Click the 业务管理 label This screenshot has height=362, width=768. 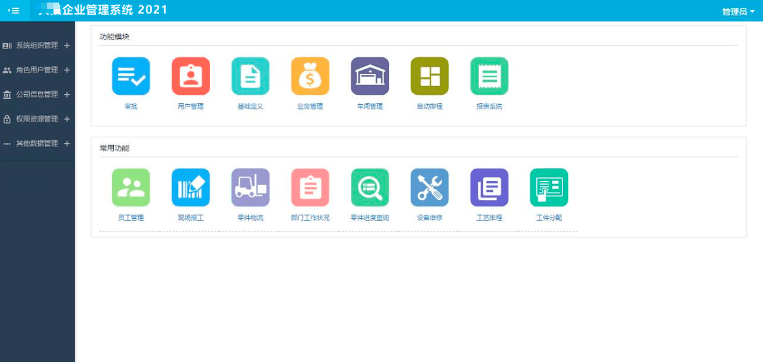[310, 106]
